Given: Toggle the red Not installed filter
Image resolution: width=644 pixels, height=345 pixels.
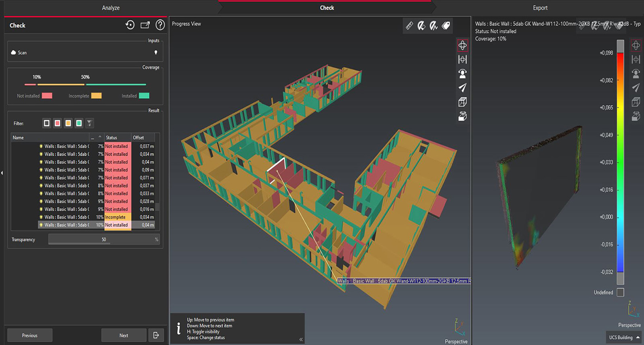Looking at the screenshot, I should (x=58, y=123).
